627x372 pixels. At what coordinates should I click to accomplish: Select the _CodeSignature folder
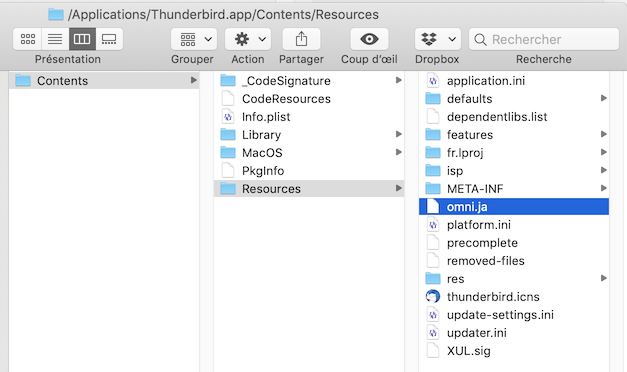click(x=309, y=81)
